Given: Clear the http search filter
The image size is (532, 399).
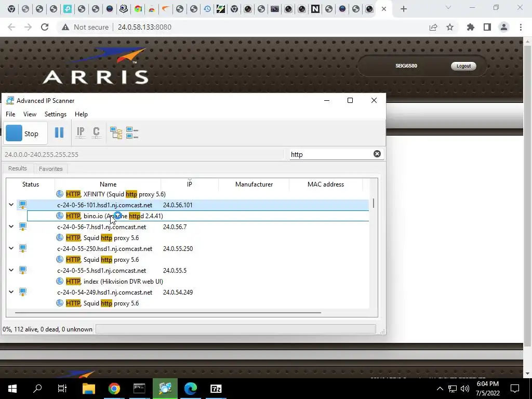Looking at the screenshot, I should (377, 154).
